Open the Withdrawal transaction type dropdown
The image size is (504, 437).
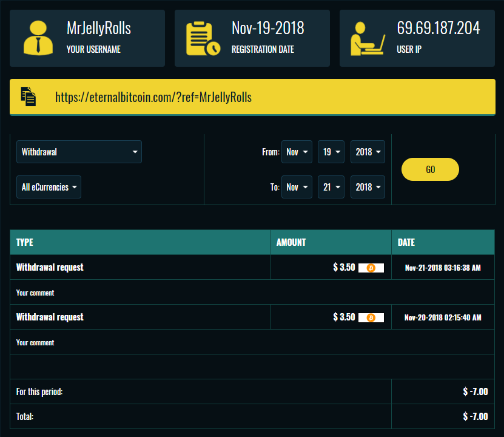79,152
